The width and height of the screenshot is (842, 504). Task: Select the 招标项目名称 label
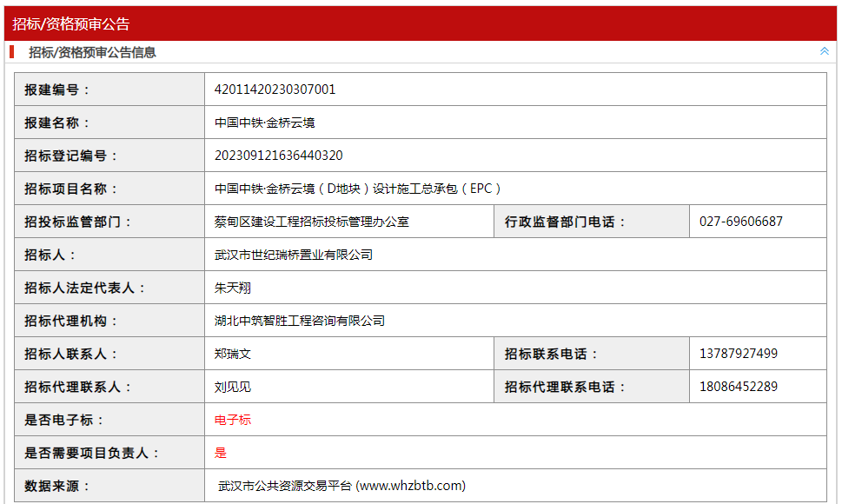click(x=71, y=189)
